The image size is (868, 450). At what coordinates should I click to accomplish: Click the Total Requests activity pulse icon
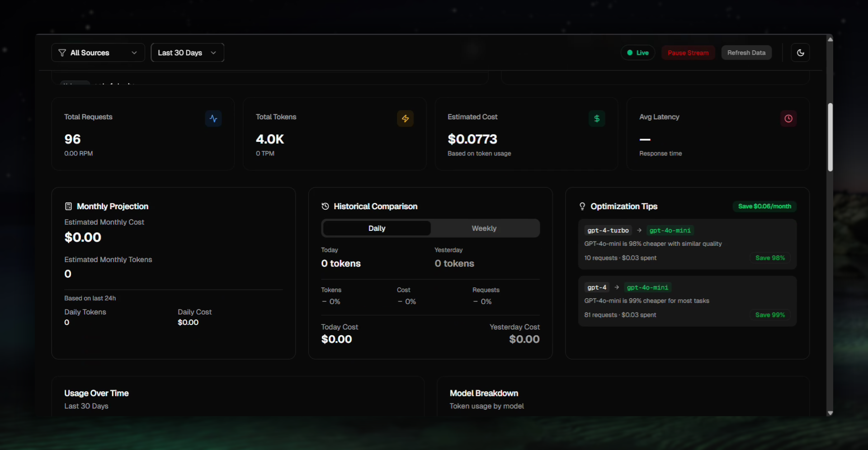click(x=213, y=119)
